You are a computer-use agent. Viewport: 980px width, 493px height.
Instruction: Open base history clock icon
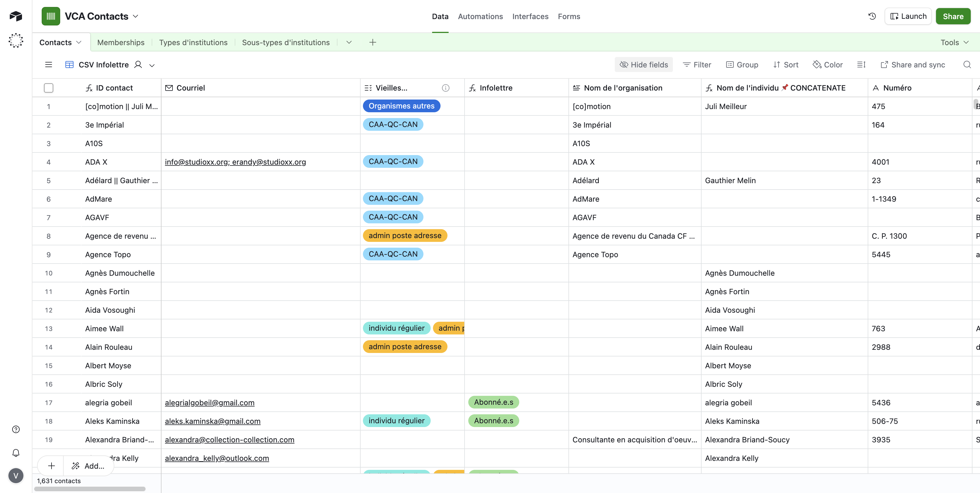click(x=872, y=16)
